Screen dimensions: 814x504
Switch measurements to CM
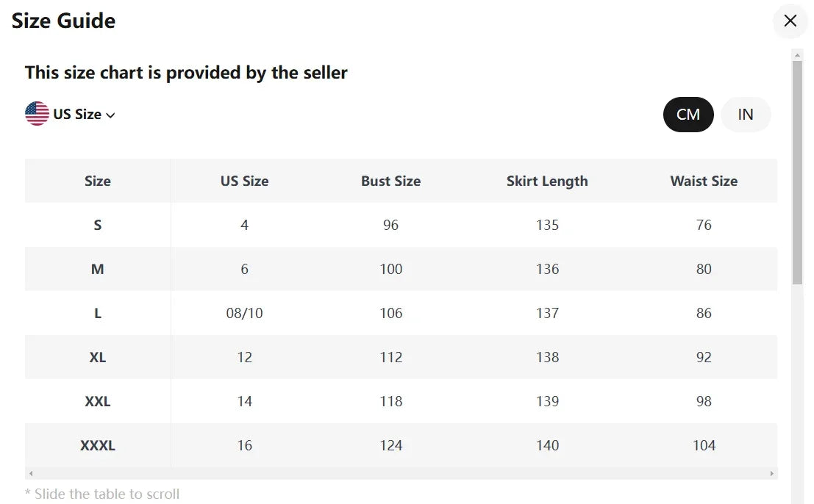[688, 114]
